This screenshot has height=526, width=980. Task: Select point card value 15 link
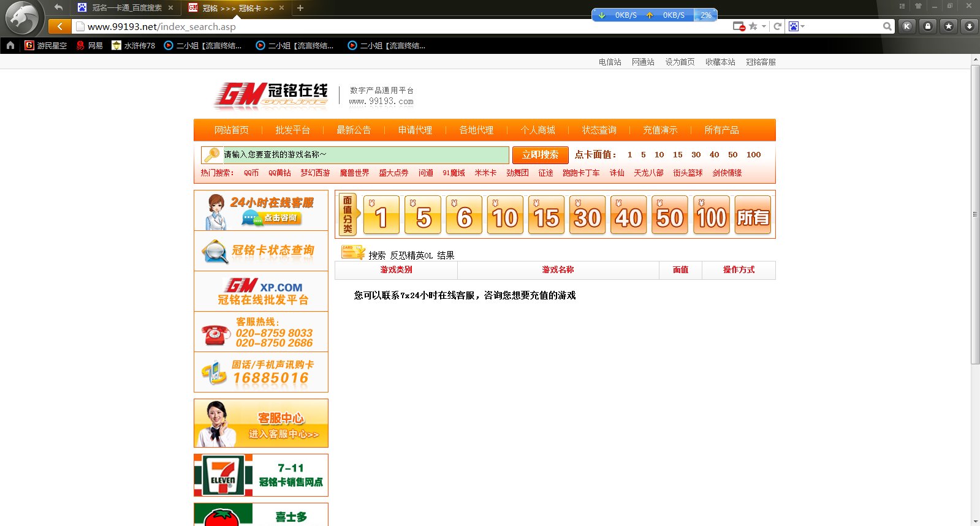(x=678, y=155)
